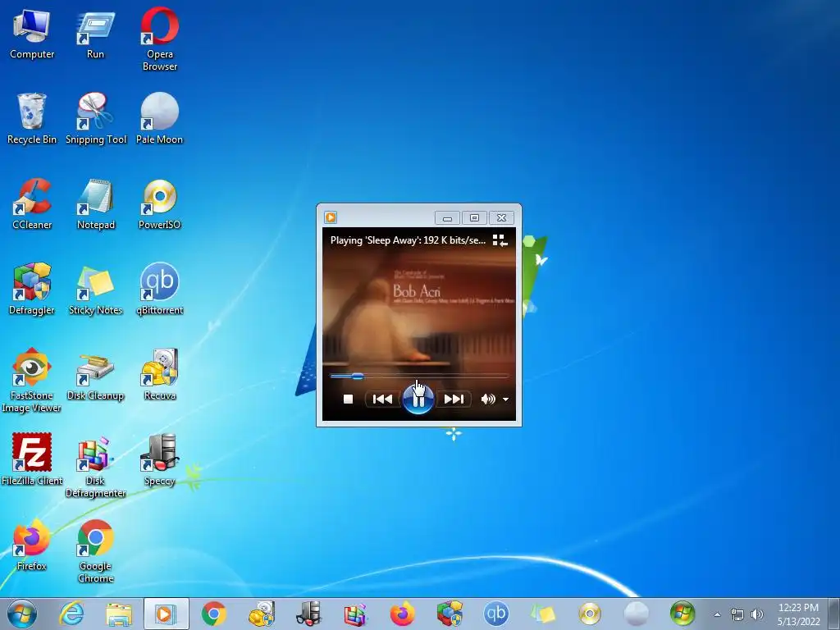Select the CCleaner desktop shortcut
The width and height of the screenshot is (840, 630).
click(32, 204)
